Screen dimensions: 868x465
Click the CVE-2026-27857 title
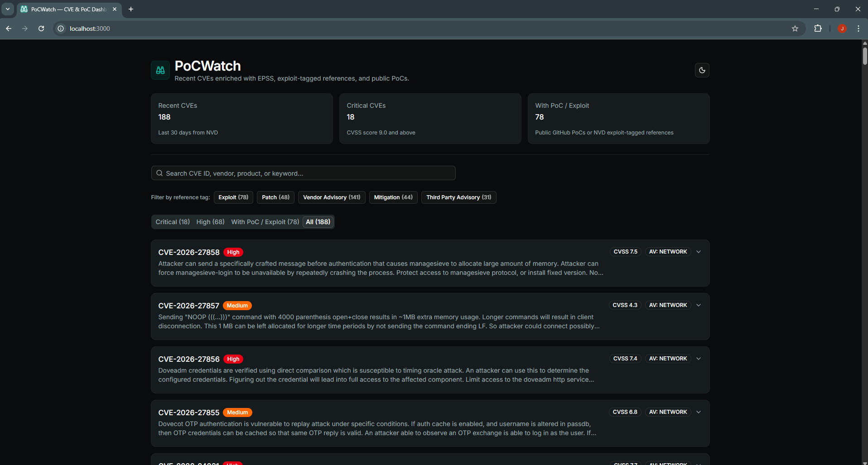click(189, 306)
